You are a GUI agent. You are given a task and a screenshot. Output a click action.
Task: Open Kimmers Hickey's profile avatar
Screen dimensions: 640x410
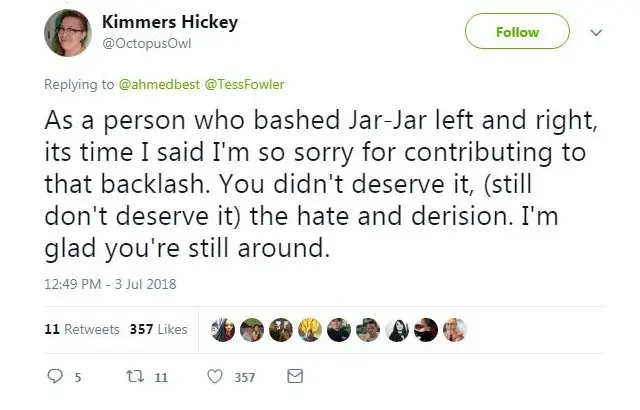point(68,34)
